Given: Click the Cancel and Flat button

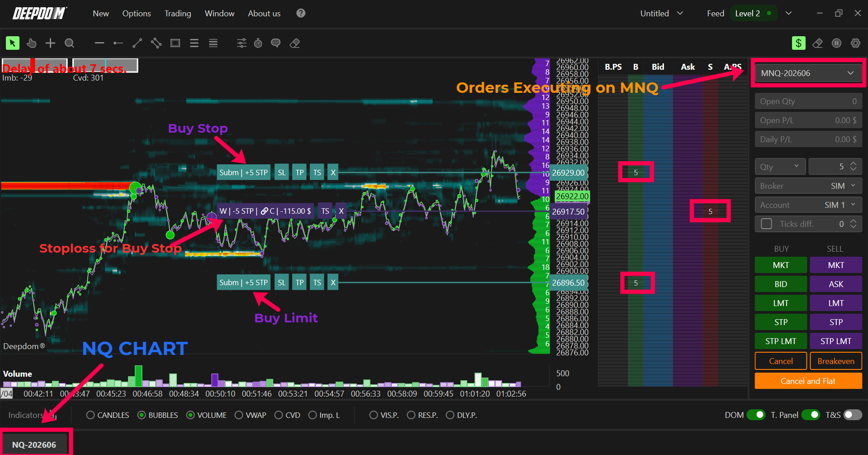Looking at the screenshot, I should click(808, 381).
